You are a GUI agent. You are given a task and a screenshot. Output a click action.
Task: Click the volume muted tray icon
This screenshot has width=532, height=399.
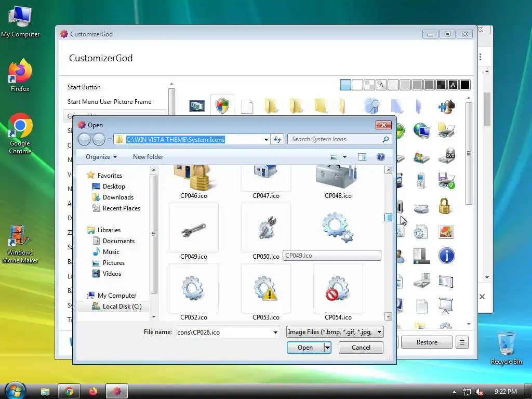pyautogui.click(x=480, y=392)
